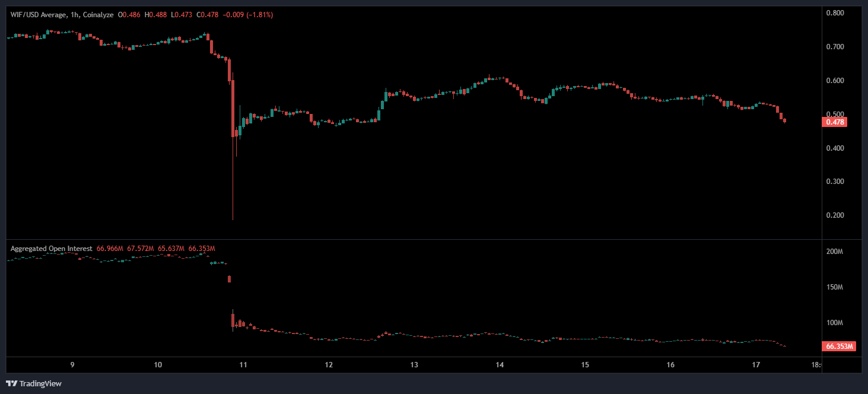
Task: Select date 17 on the time axis
Action: (x=756, y=365)
